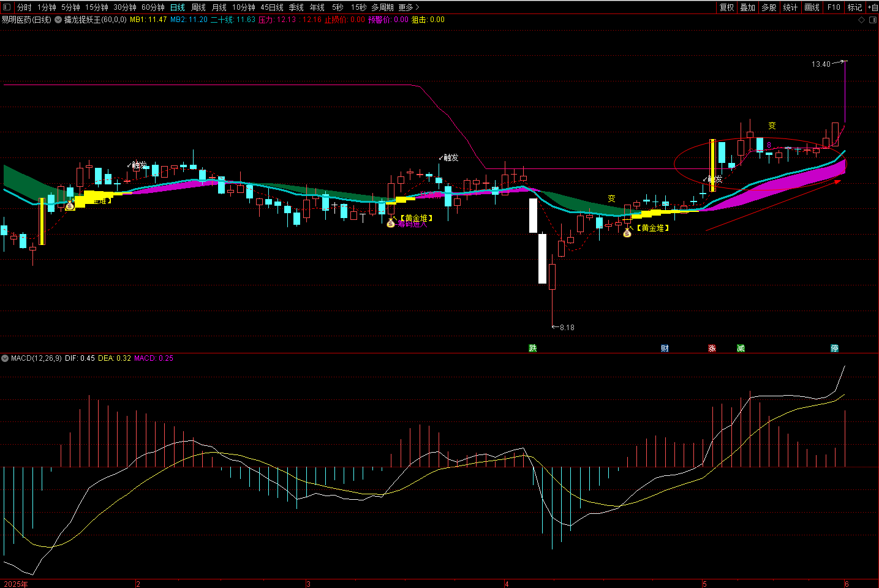Click the month 4 marker on timeline
879x588 pixels.
(507, 584)
